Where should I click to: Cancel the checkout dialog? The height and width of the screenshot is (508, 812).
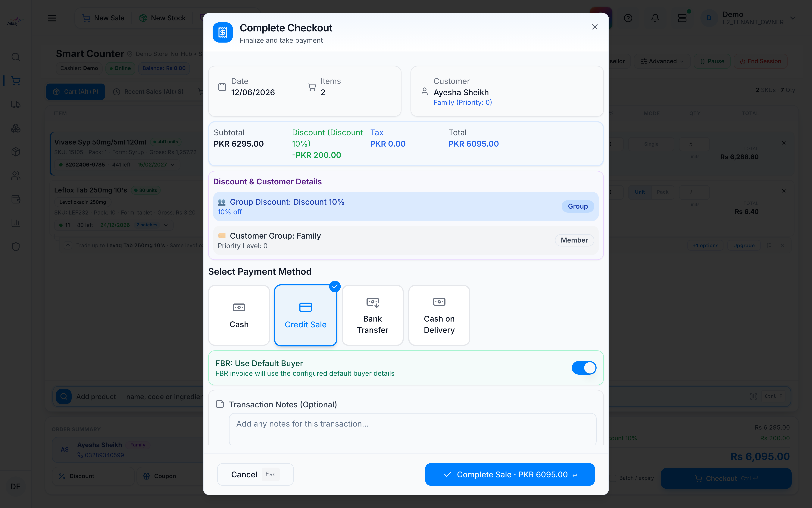point(255,474)
